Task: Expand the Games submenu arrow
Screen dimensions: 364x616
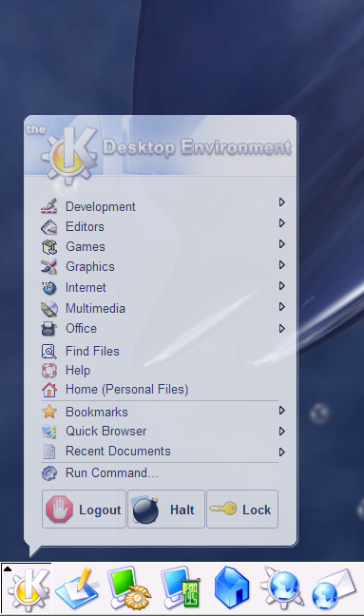Action: [x=281, y=243]
